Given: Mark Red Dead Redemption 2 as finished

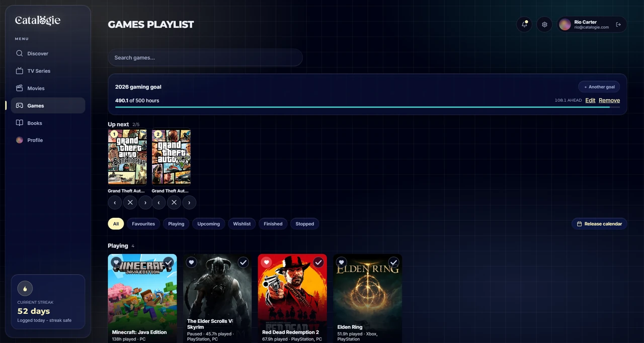Looking at the screenshot, I should click(318, 262).
